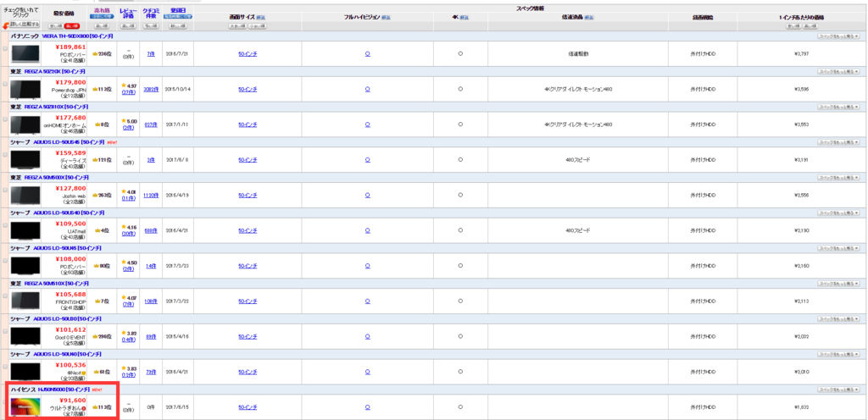Tick compare checkbox for ¥109,500 AQUOS row
The height and width of the screenshot is (420, 868).
click(x=6, y=225)
